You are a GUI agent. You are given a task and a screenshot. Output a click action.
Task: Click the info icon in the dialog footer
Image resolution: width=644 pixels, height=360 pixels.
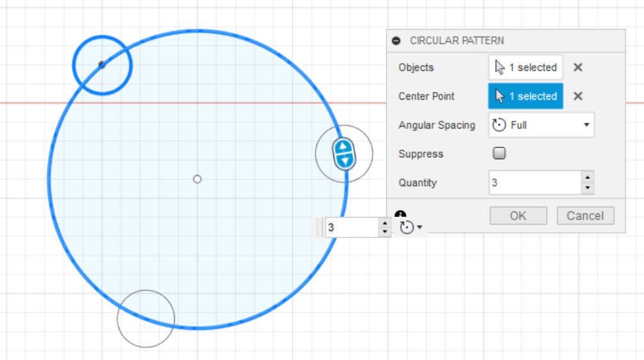[400, 214]
